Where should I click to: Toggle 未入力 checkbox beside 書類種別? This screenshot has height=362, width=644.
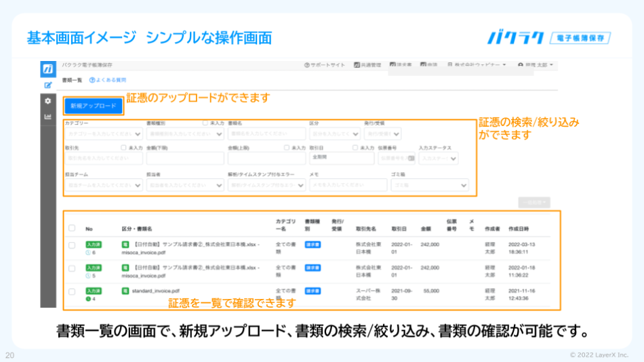pos(205,123)
